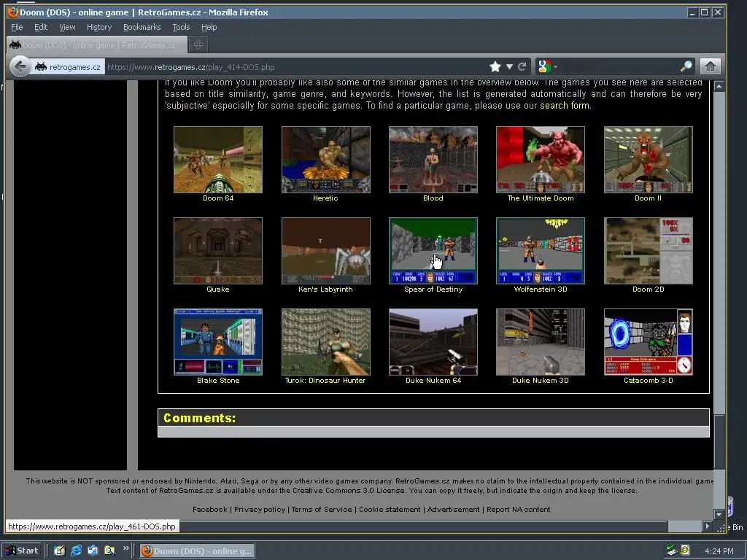Open the Spear of Destiny thumbnail
Viewport: 747px width, 560px height.
tap(433, 251)
